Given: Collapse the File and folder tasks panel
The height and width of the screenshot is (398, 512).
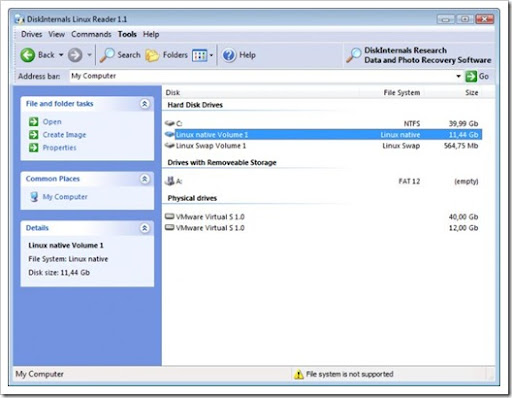Looking at the screenshot, I should click(x=144, y=104).
